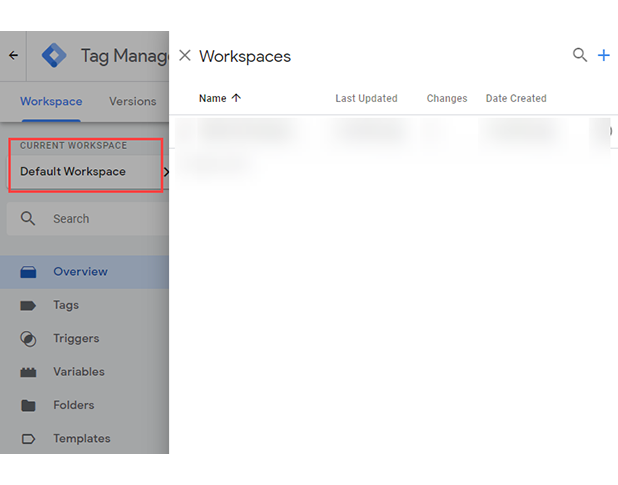Open the Tags section
This screenshot has width=618, height=485.
[84, 305]
